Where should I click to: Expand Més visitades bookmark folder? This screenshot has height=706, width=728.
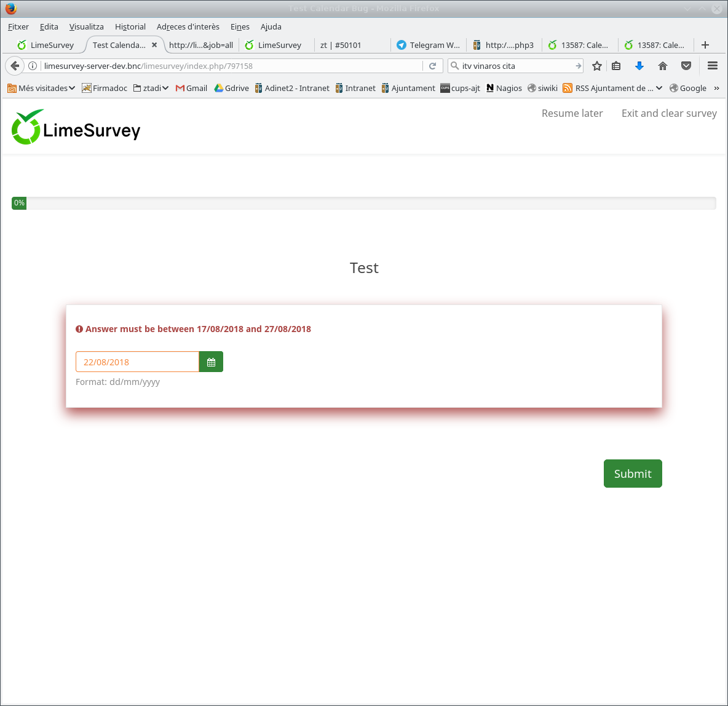(x=41, y=89)
